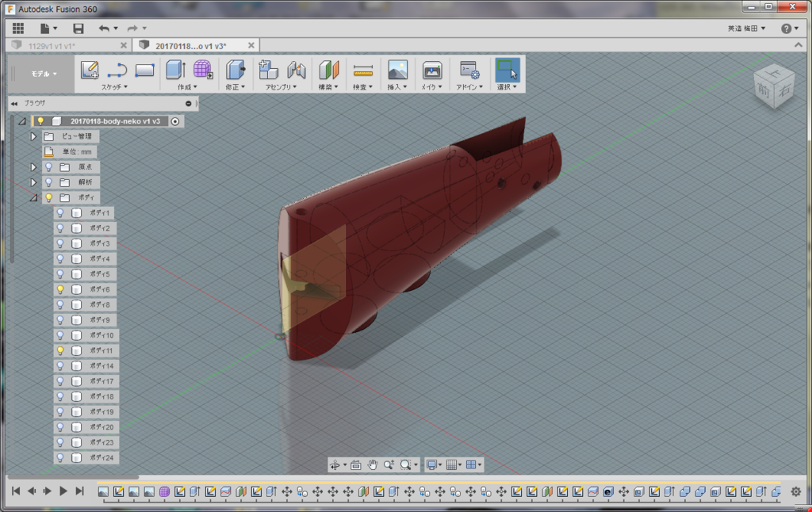The image size is (812, 512).
Task: Open the Make 3D print tool
Action: click(432, 70)
